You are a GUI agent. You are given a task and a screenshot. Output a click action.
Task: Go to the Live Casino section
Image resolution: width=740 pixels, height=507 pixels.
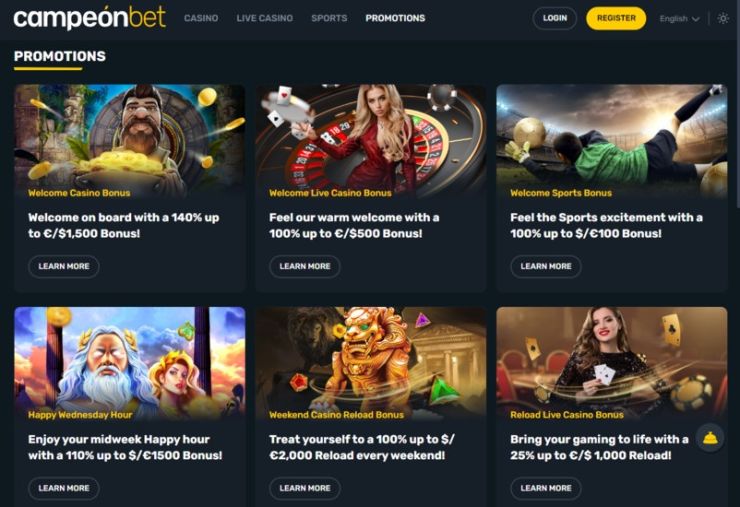point(264,18)
